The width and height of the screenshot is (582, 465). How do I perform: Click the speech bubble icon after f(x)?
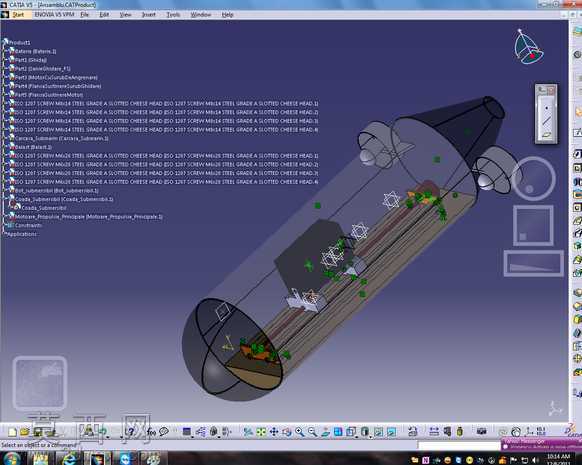point(164,432)
